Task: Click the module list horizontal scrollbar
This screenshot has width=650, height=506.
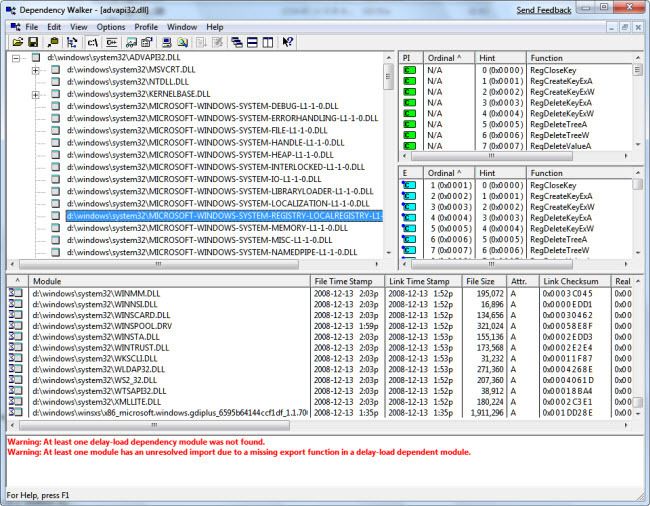Action: (319, 425)
